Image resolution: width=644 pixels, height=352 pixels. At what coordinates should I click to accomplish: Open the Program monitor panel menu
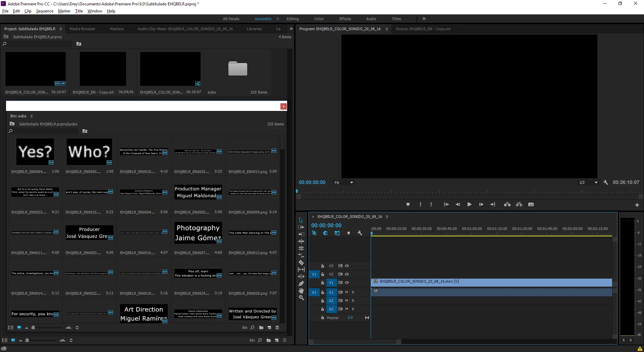387,29
